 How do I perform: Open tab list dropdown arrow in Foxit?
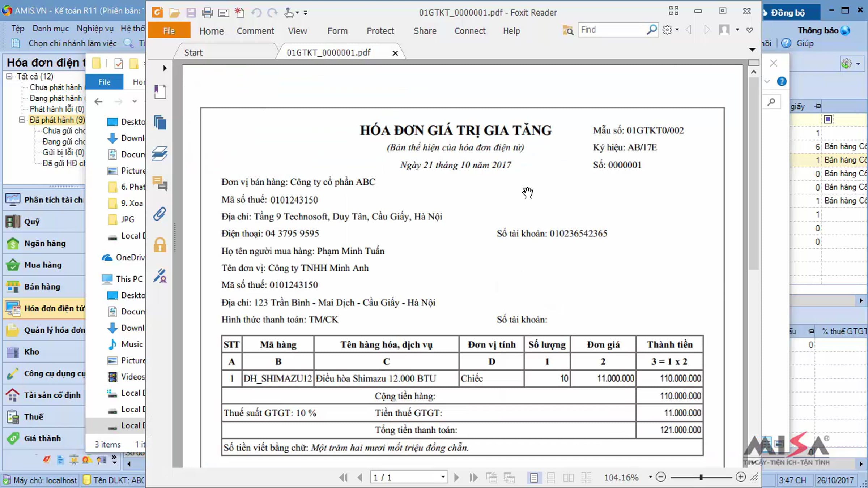coord(752,50)
